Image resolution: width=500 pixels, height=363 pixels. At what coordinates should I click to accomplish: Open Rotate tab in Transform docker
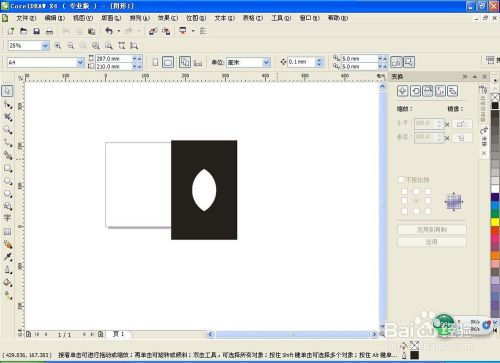[x=415, y=91]
